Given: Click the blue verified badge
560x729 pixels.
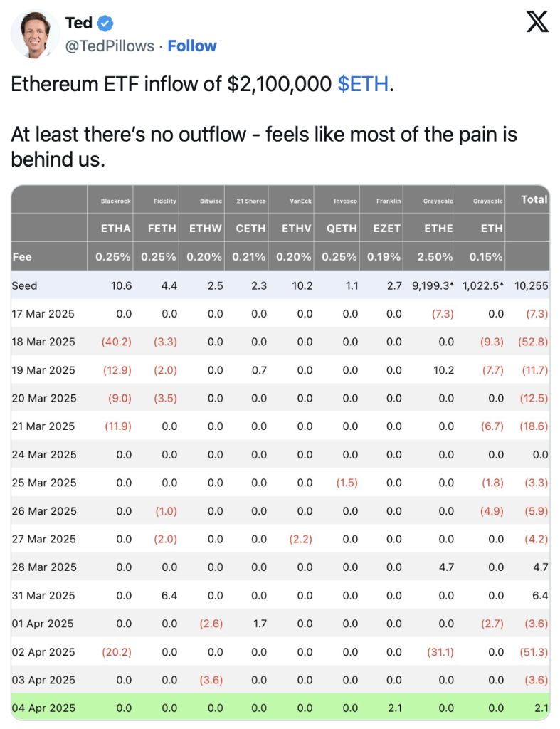Looking at the screenshot, I should click(105, 23).
